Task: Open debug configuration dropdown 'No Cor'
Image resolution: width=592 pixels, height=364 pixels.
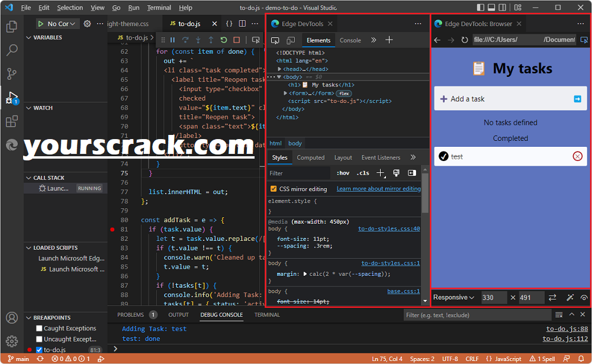Action: coord(62,24)
